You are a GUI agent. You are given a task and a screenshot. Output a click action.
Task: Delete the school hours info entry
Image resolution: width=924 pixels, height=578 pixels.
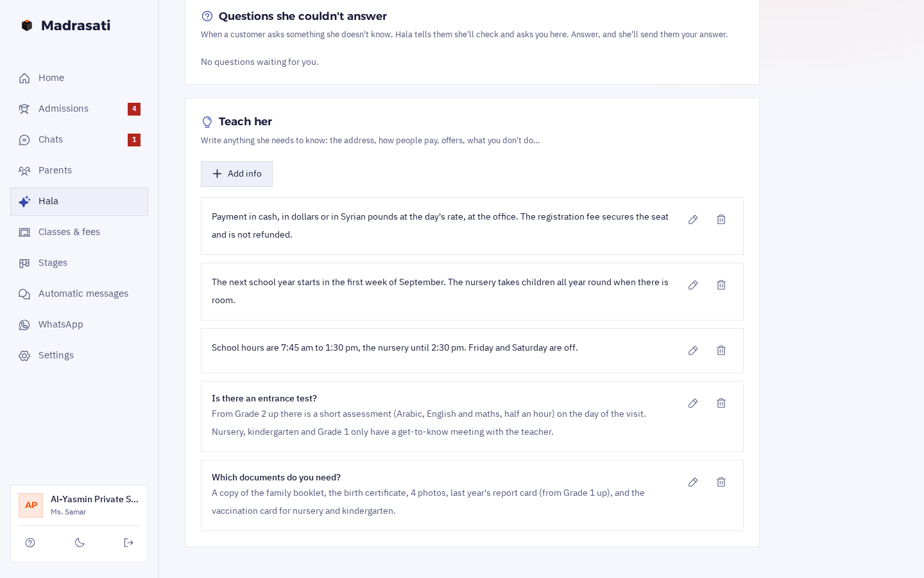[x=721, y=351]
